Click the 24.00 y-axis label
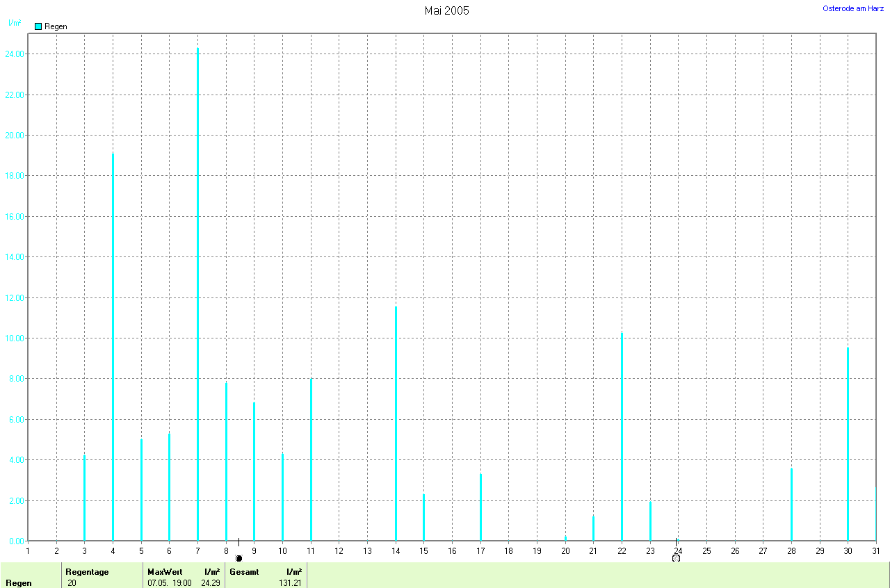This screenshot has width=890, height=588. pos(14,54)
